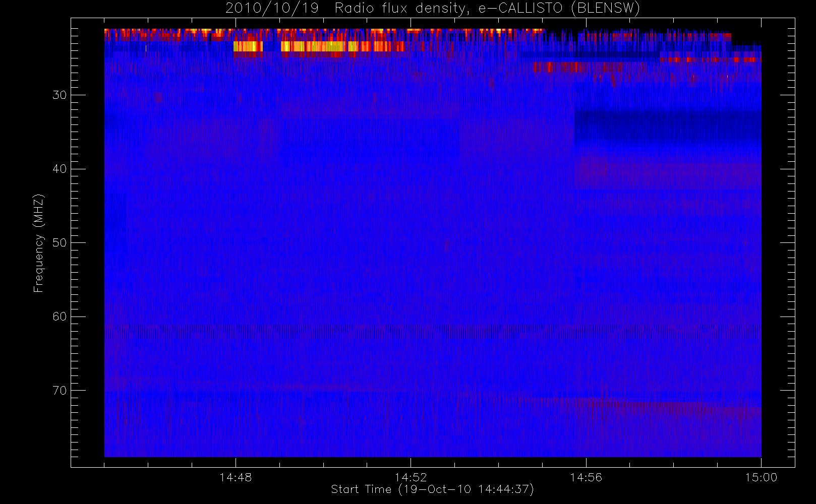Click the 14:56 time tick label
816x504 pixels.
pyautogui.click(x=586, y=477)
